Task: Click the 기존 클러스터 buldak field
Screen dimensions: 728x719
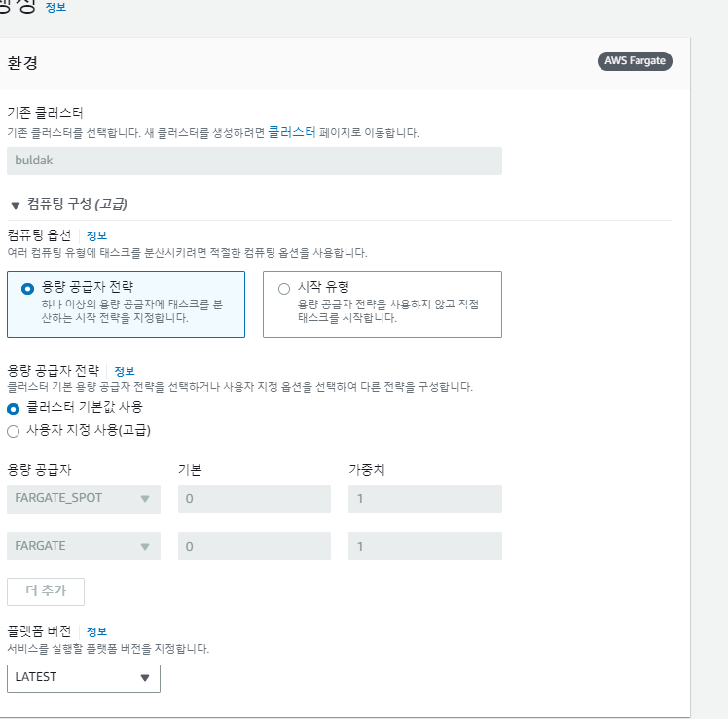Action: click(254, 162)
